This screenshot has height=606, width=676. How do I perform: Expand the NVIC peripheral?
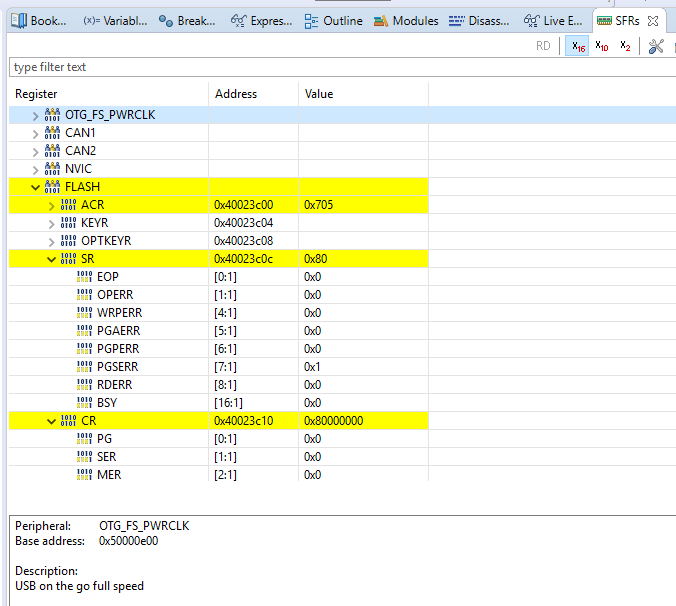35,169
